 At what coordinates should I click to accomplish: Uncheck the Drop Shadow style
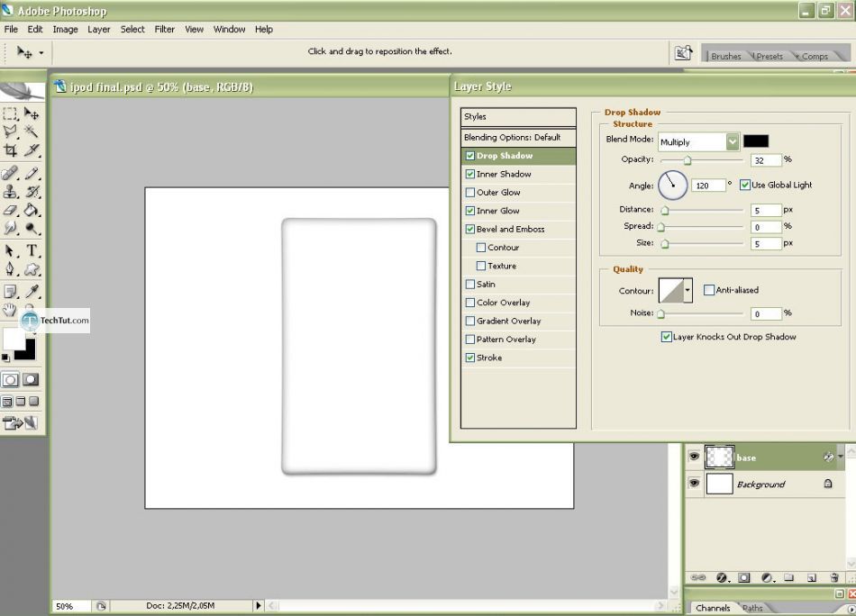tap(470, 156)
